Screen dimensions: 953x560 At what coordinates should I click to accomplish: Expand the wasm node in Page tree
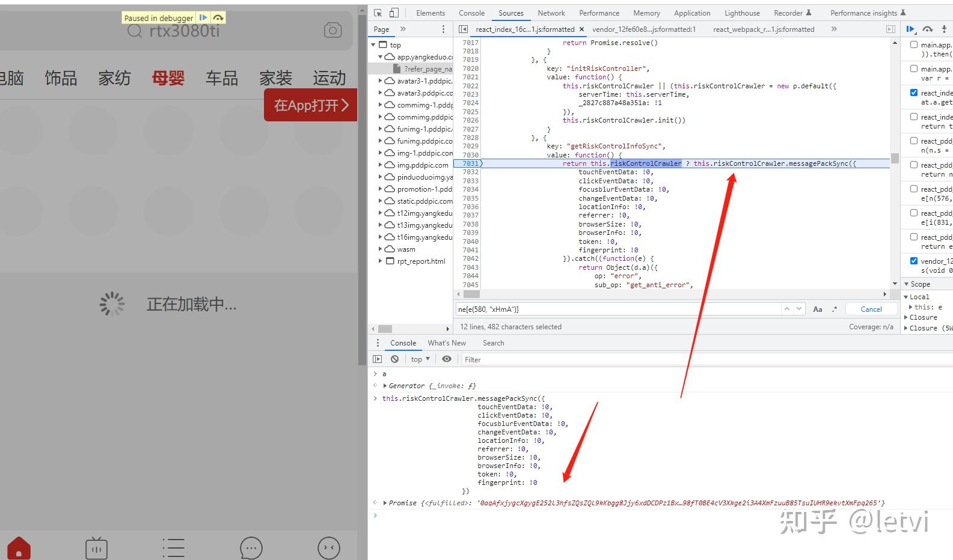tap(381, 249)
